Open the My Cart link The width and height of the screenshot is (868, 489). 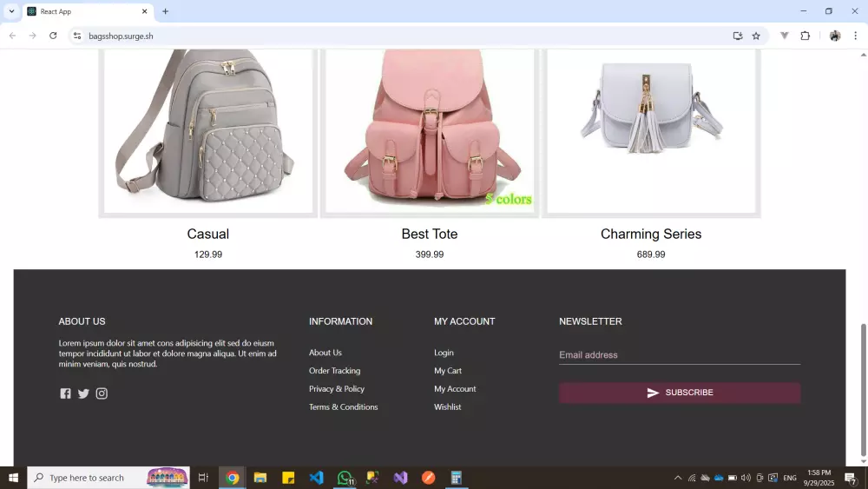point(447,371)
